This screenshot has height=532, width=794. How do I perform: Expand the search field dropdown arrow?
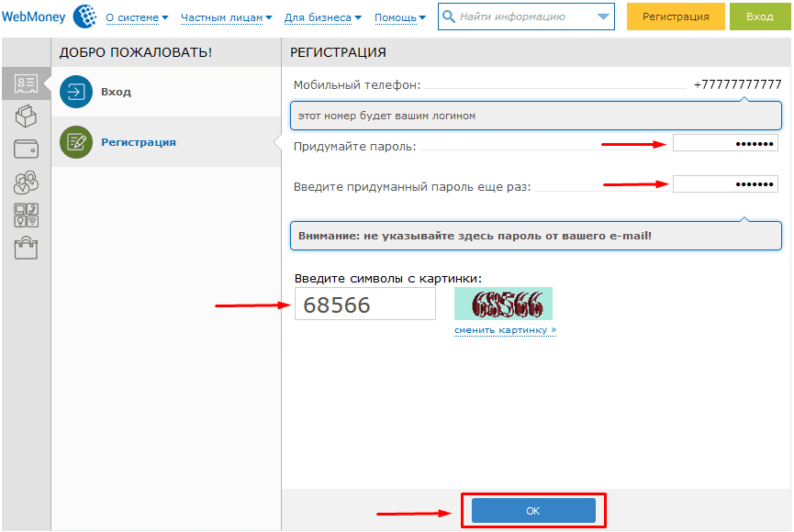[x=603, y=17]
